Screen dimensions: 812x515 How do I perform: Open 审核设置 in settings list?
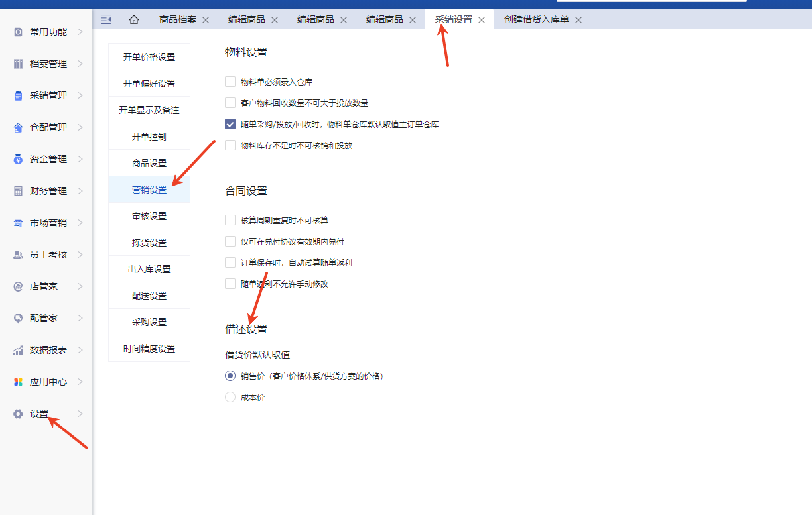coord(149,216)
